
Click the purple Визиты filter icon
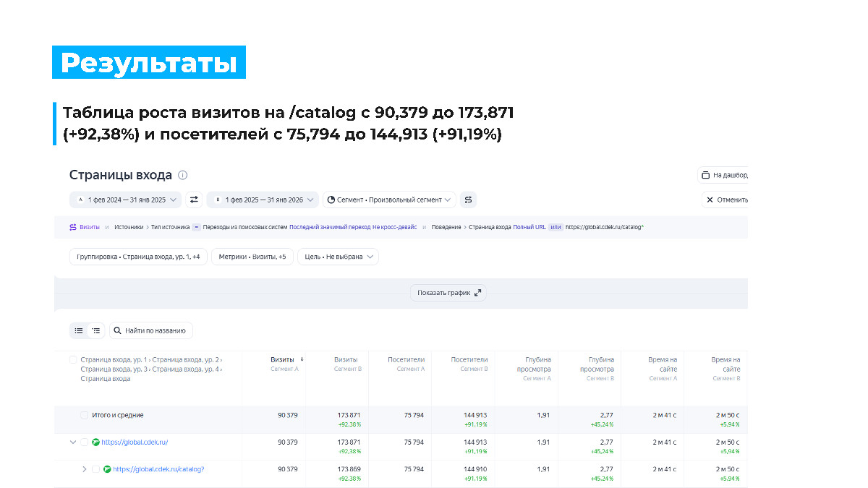73,227
